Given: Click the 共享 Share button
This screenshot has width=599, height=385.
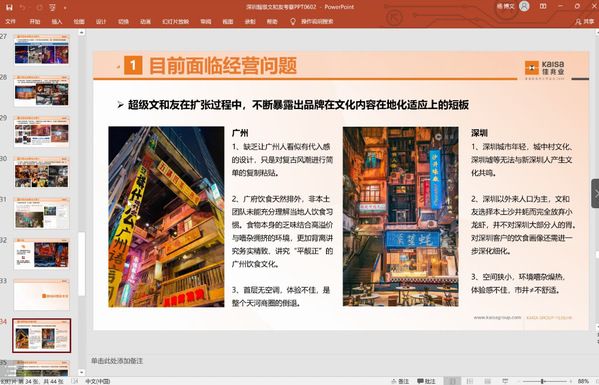Looking at the screenshot, I should click(x=585, y=22).
